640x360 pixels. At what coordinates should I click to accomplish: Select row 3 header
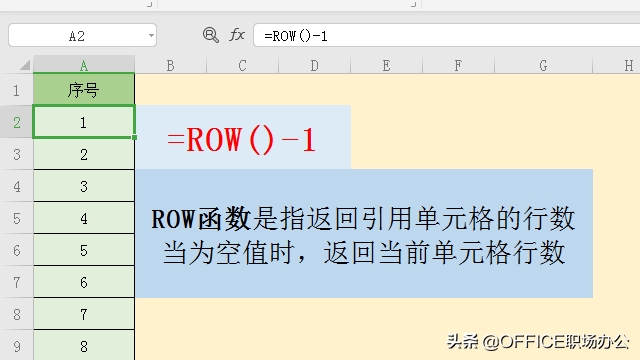(16, 154)
